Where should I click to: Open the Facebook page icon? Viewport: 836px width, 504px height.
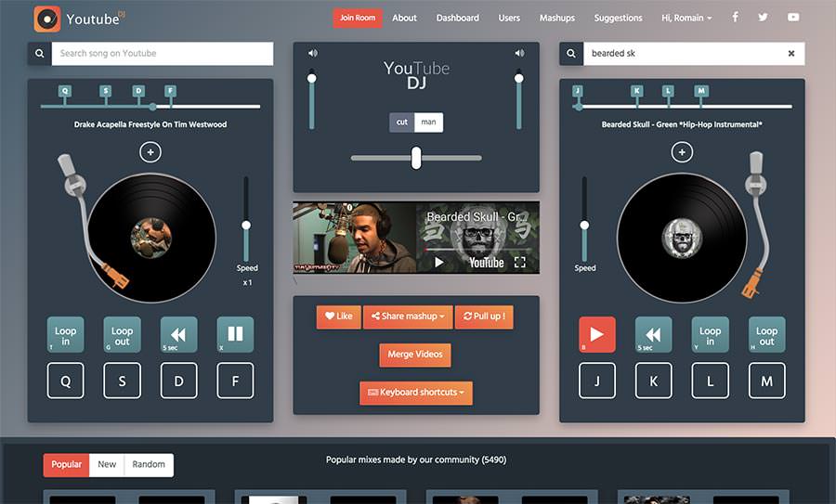coord(735,17)
